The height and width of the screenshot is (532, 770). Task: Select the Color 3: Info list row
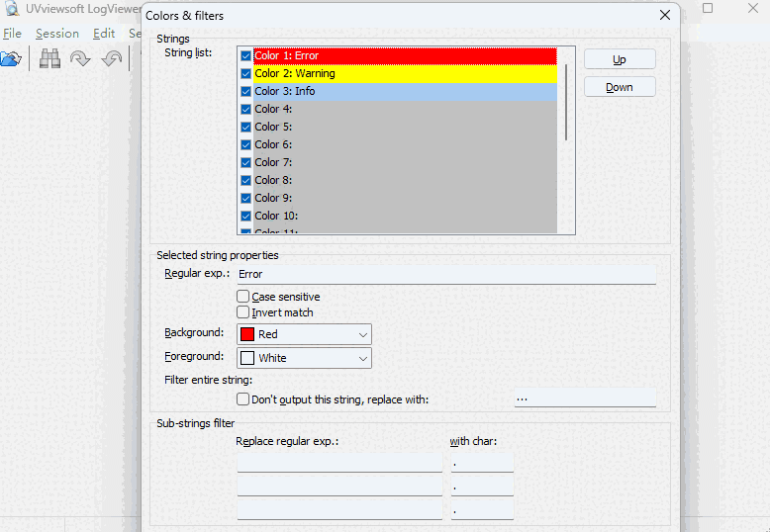coord(405,91)
